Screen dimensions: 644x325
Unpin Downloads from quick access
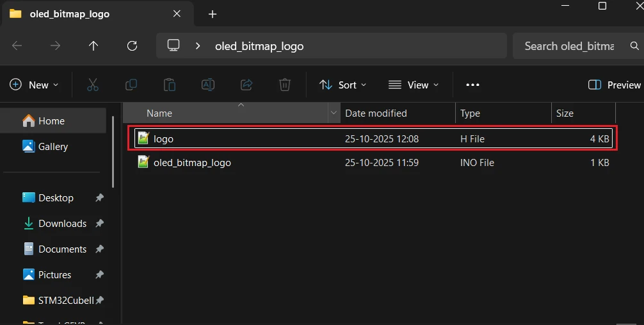coord(99,224)
